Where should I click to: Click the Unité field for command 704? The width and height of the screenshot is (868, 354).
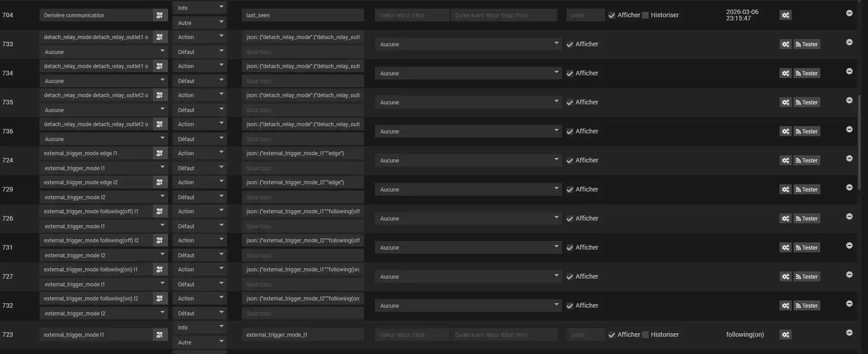(x=585, y=15)
